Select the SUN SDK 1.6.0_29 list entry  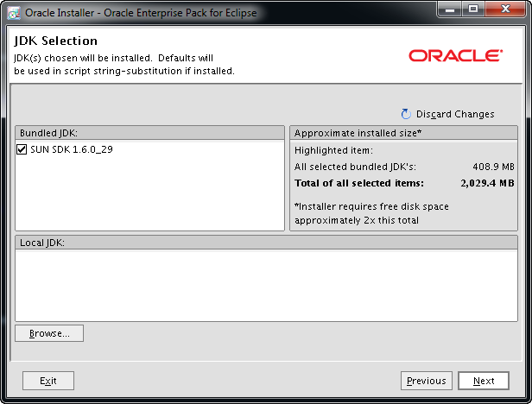click(x=72, y=149)
